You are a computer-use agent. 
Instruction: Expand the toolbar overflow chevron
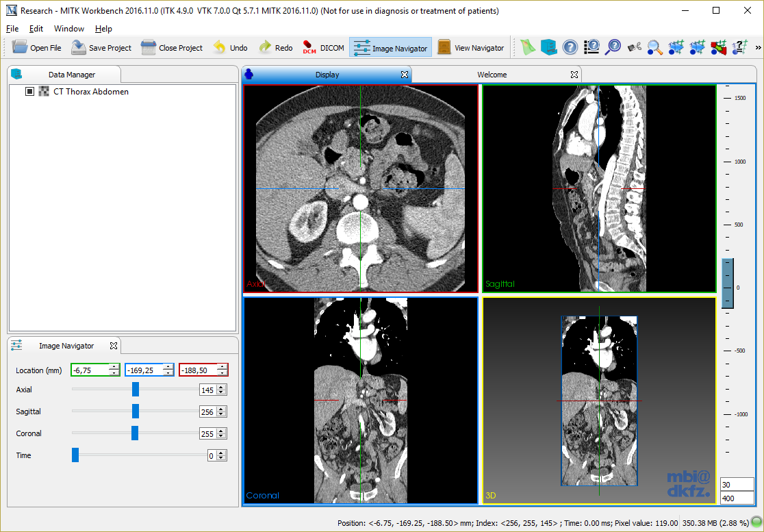(x=758, y=48)
